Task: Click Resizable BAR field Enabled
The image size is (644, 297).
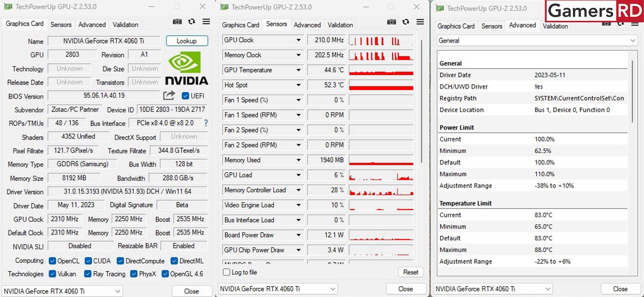Action: (x=183, y=246)
